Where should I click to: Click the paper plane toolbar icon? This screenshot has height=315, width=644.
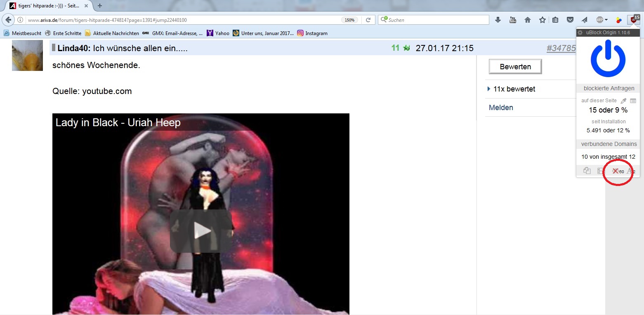(x=584, y=20)
